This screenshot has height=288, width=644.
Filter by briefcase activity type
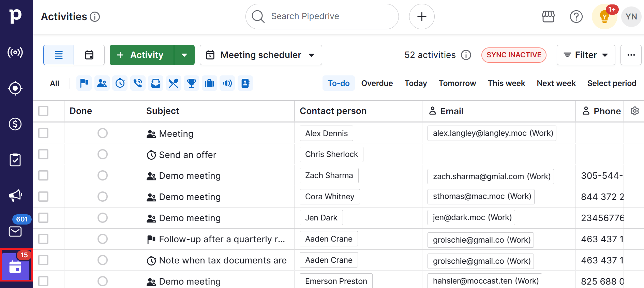209,83
